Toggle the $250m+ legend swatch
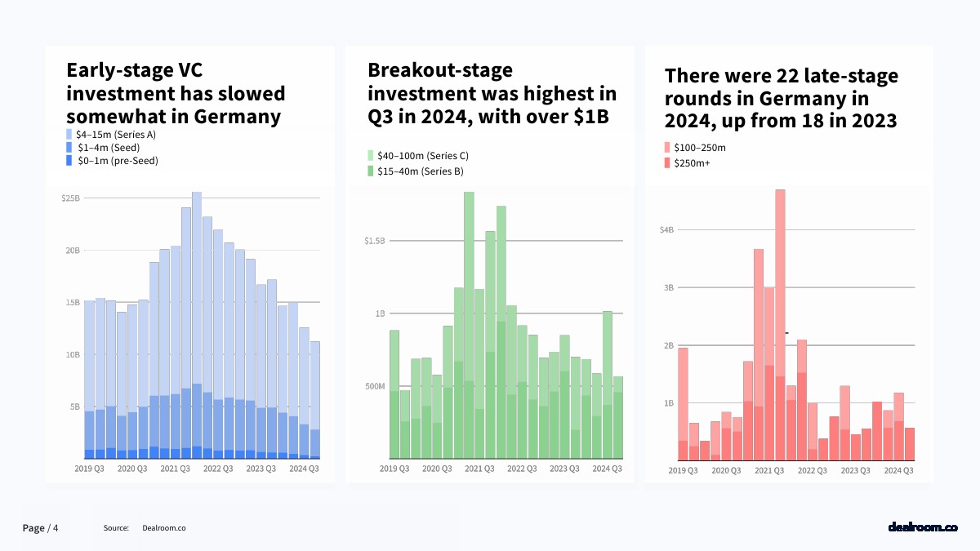The image size is (980, 551). point(667,163)
